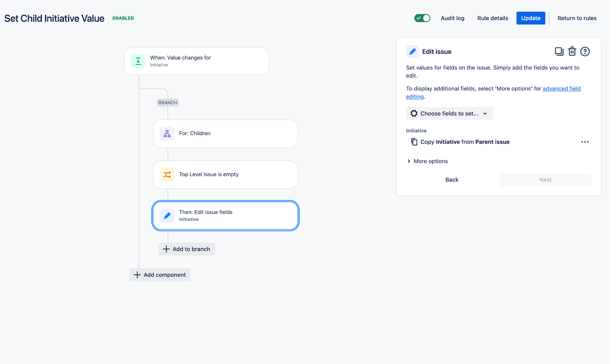Open the Audit log tab
The height and width of the screenshot is (364, 610).
point(452,18)
